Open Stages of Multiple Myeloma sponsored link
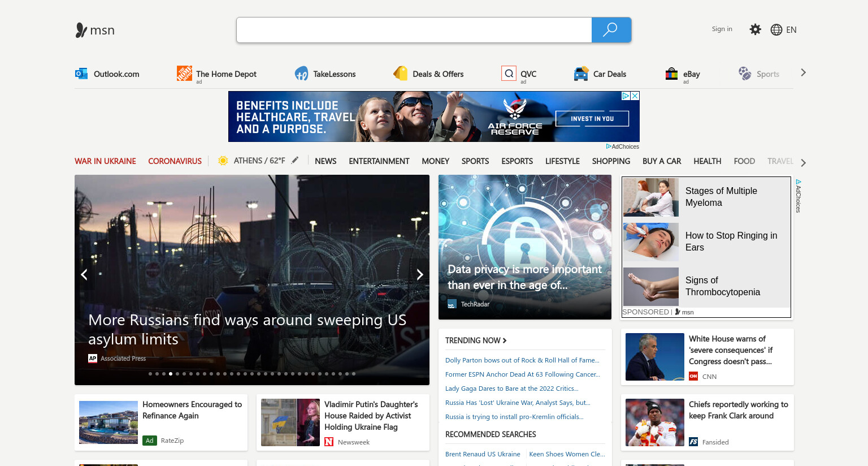Image resolution: width=868 pixels, height=466 pixels. point(721,197)
